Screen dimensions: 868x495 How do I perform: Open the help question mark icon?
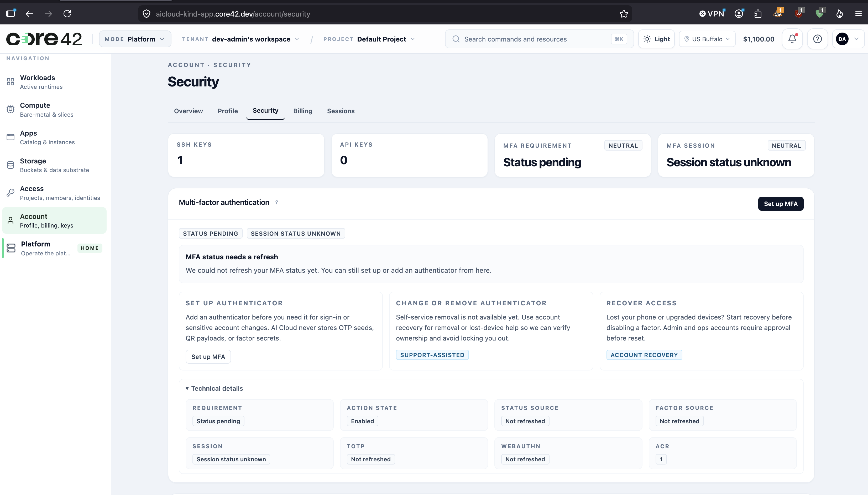[x=817, y=39]
